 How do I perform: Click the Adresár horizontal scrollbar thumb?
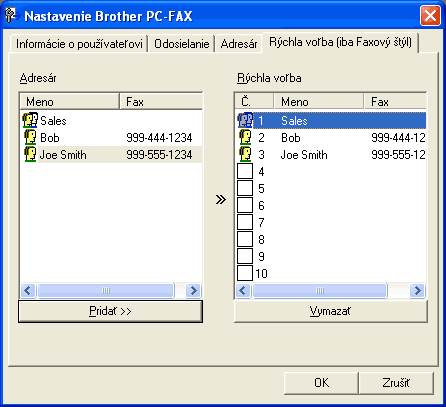click(x=106, y=290)
